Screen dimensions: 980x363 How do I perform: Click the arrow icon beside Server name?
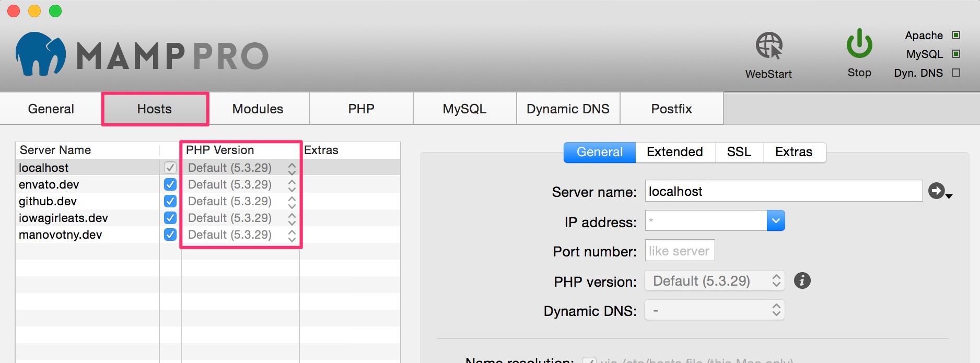point(940,191)
